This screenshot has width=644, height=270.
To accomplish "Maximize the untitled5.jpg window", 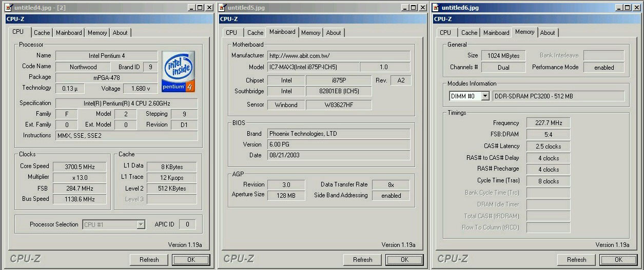I will 414,8.
